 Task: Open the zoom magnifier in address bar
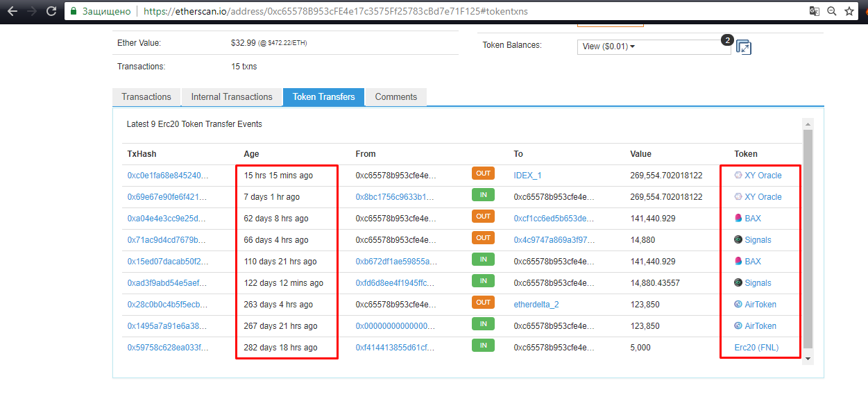831,11
